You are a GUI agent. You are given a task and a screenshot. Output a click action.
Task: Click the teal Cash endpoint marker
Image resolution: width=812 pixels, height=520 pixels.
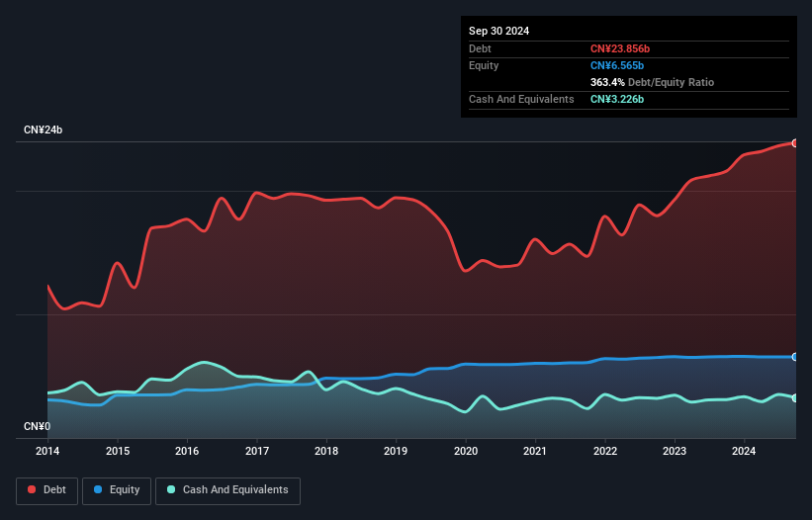tap(795, 397)
